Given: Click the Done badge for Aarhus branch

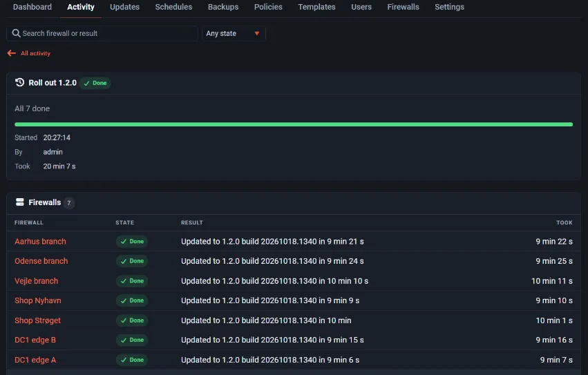Looking at the screenshot, I should (132, 242).
